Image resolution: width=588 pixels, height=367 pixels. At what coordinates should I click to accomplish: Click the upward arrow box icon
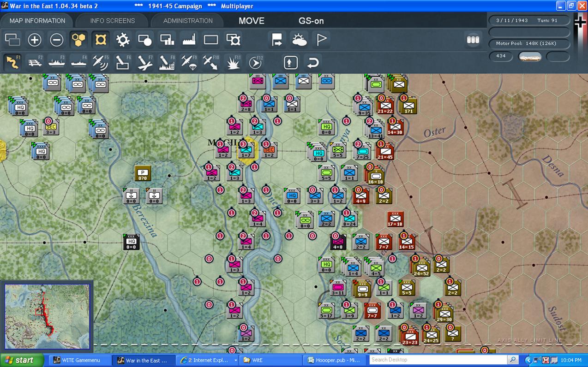290,62
